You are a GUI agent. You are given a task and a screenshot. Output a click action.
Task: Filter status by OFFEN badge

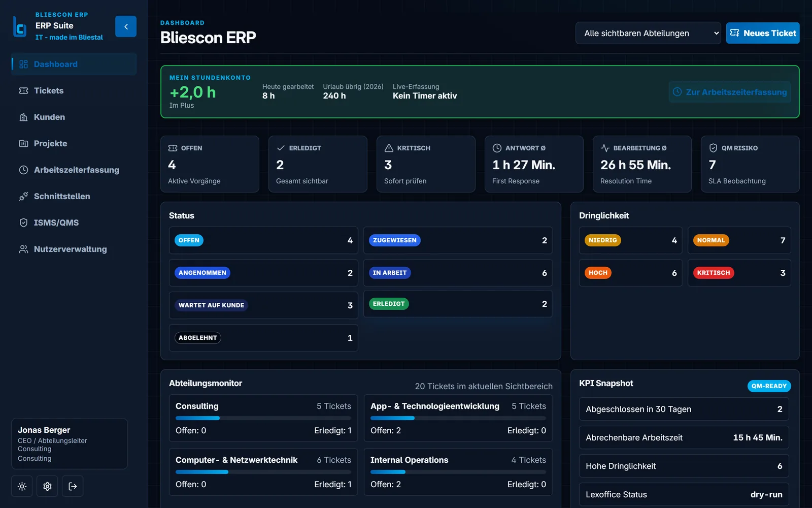click(x=189, y=240)
